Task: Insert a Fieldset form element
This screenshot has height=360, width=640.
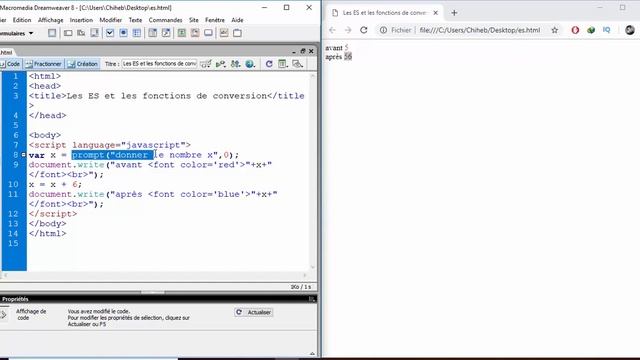Action: click(x=237, y=33)
